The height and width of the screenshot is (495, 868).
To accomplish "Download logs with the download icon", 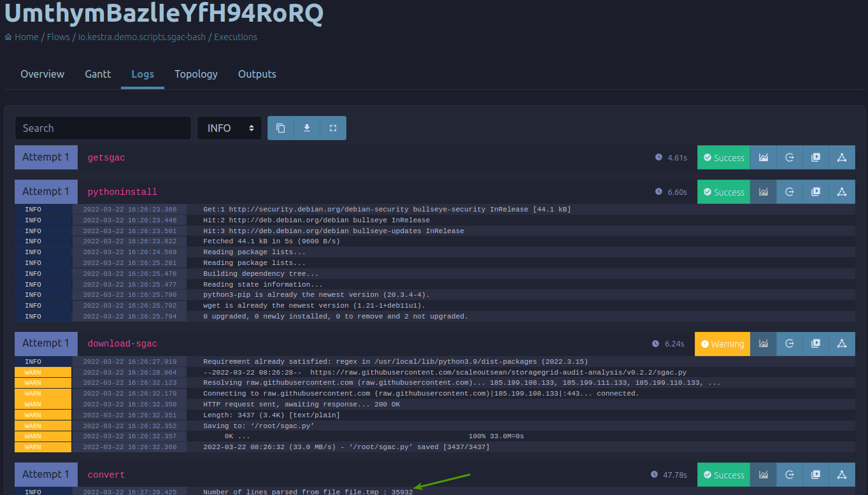I will tap(307, 128).
